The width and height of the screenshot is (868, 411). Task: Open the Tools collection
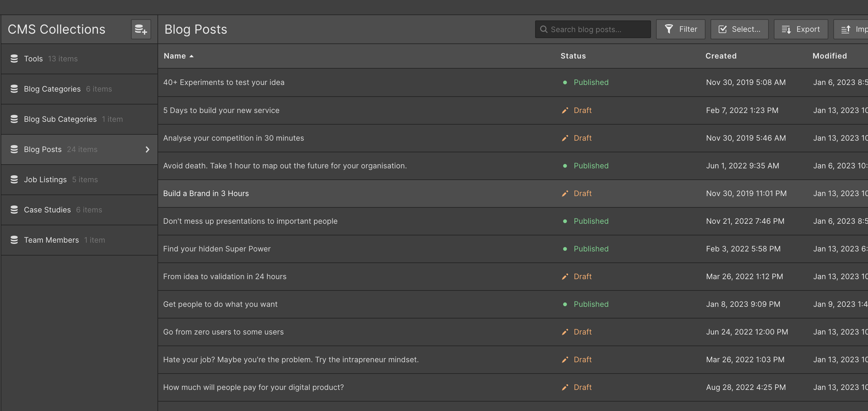[x=79, y=59]
